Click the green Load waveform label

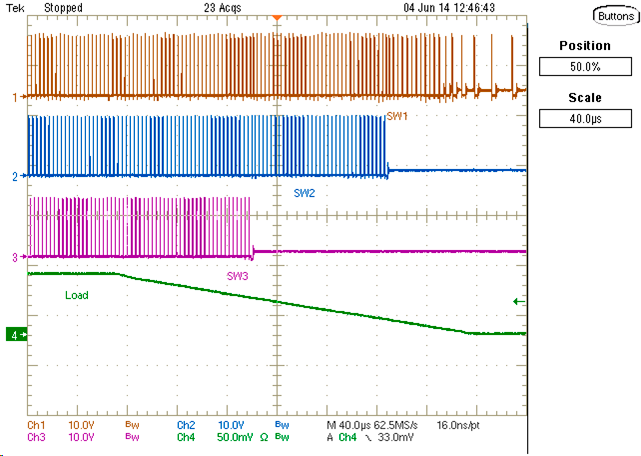pyautogui.click(x=77, y=295)
